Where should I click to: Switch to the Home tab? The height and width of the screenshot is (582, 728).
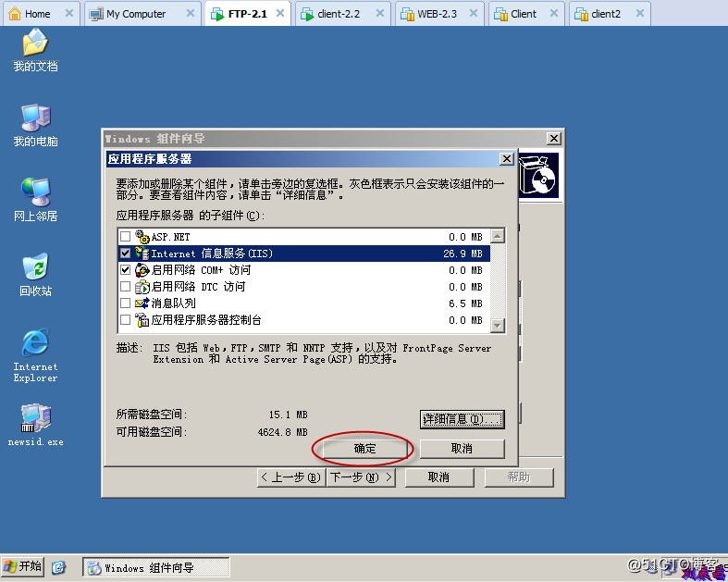click(42, 14)
